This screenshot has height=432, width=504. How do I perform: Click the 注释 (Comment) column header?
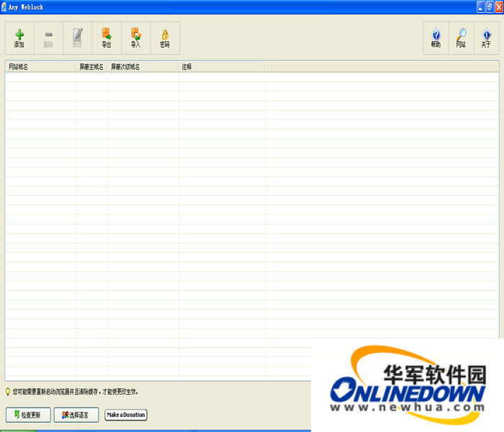[x=220, y=67]
